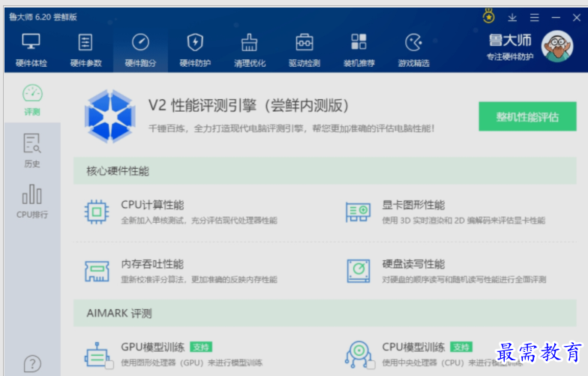588x376 pixels.
Task: Click the GPU模型训练 robot icon
Action: tap(98, 355)
